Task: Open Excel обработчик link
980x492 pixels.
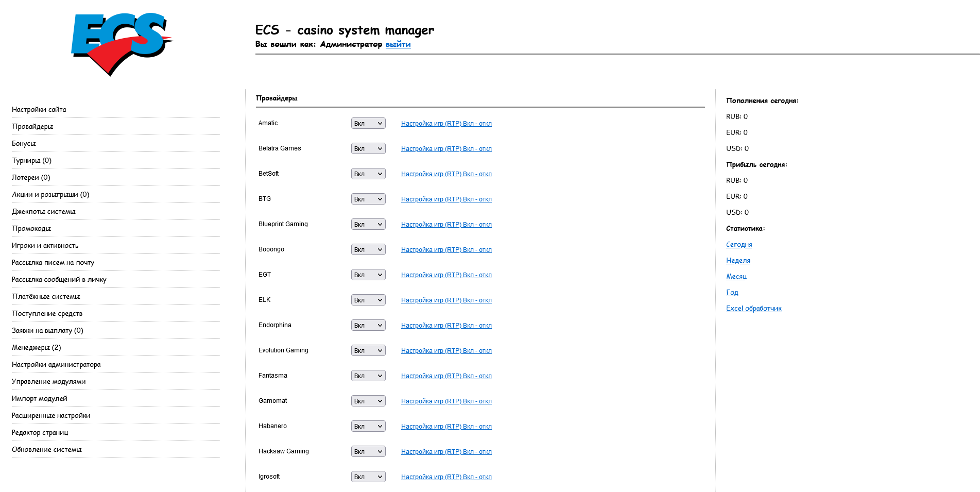Action: [x=753, y=309]
